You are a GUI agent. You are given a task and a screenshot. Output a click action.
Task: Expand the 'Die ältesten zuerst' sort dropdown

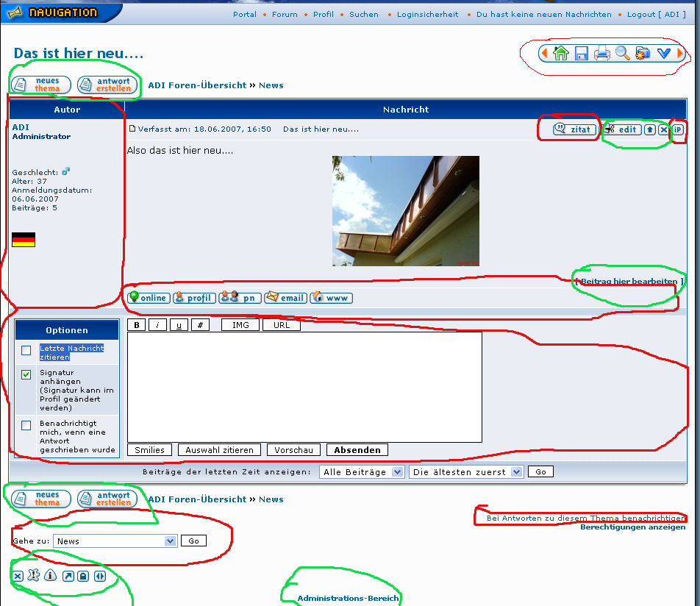(x=465, y=472)
